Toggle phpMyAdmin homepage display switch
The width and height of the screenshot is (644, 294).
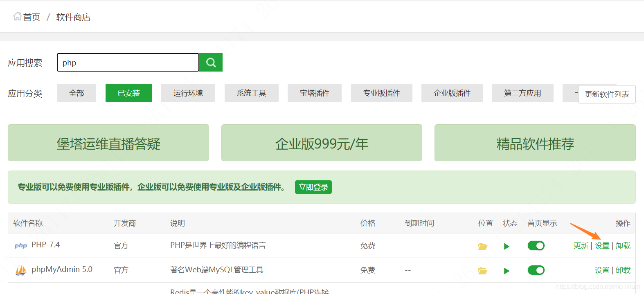pos(536,270)
